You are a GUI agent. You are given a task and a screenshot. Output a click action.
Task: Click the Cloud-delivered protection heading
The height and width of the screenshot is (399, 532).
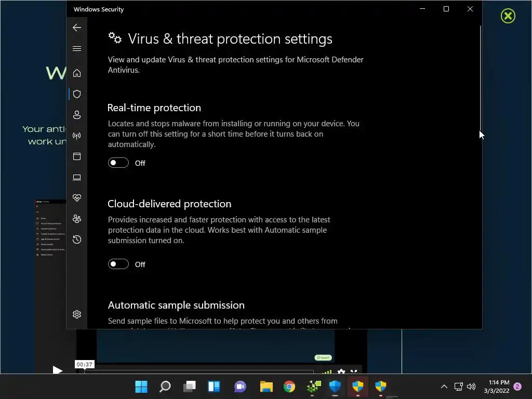click(170, 204)
